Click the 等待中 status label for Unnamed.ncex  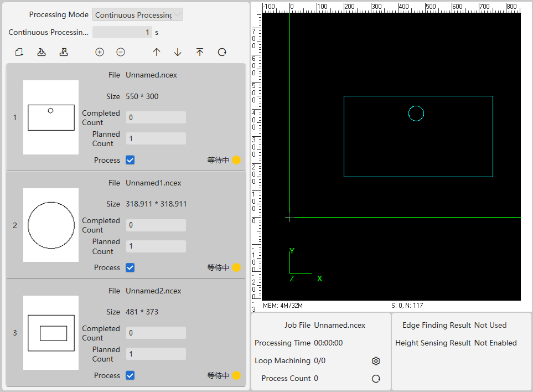[218, 160]
